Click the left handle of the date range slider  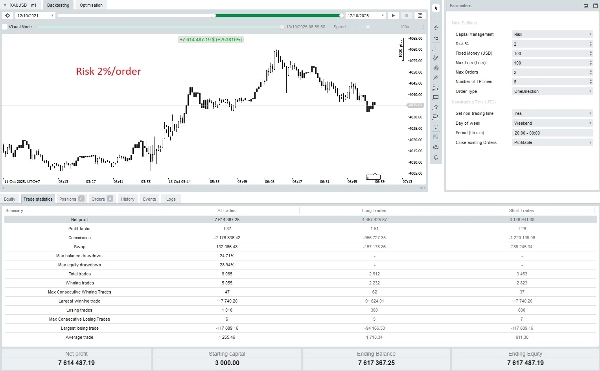click(214, 15)
